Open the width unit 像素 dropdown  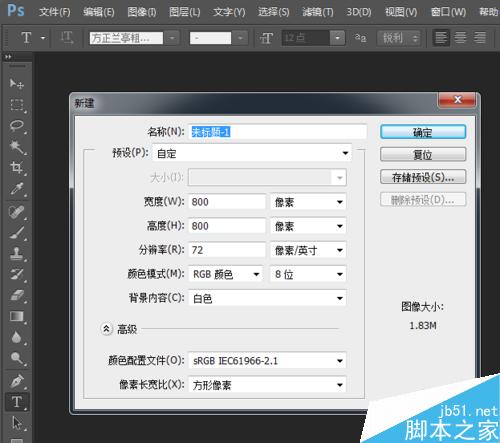pyautogui.click(x=308, y=202)
